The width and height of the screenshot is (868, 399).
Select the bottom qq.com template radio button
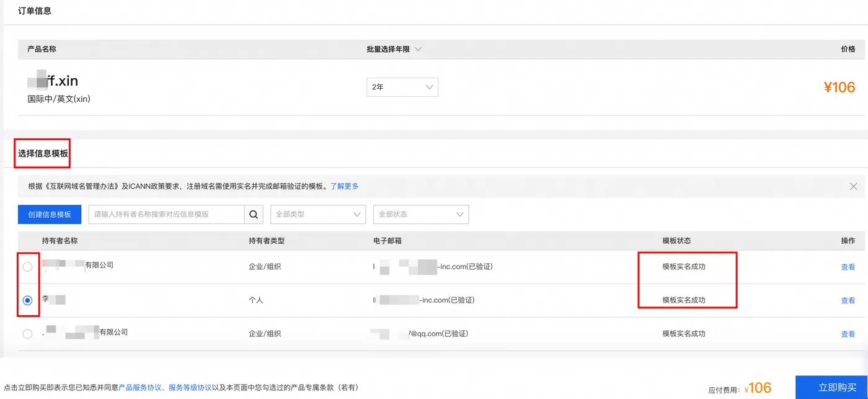[x=27, y=333]
